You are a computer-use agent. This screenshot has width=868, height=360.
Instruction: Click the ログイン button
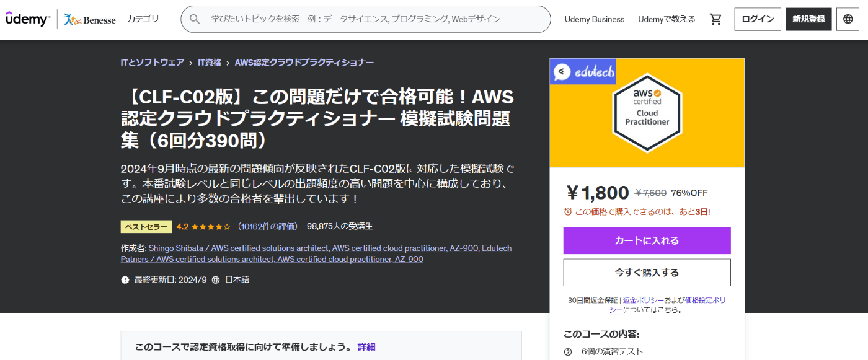(x=758, y=19)
